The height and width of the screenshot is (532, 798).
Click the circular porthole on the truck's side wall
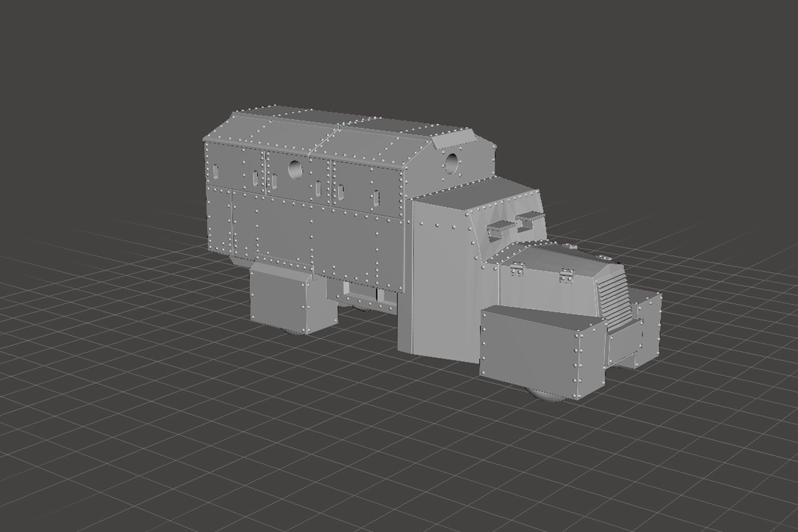tap(295, 169)
